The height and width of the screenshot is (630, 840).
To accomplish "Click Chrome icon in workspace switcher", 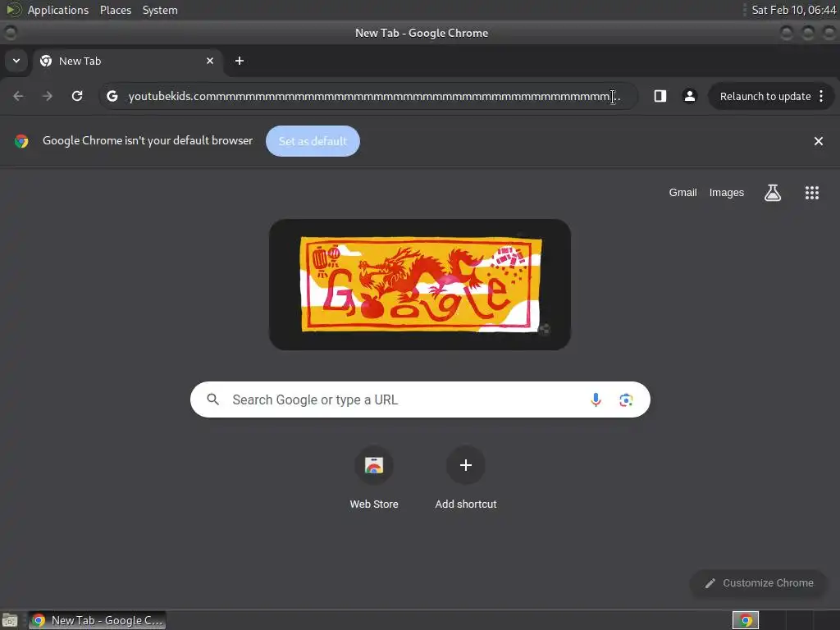I will 745,620.
